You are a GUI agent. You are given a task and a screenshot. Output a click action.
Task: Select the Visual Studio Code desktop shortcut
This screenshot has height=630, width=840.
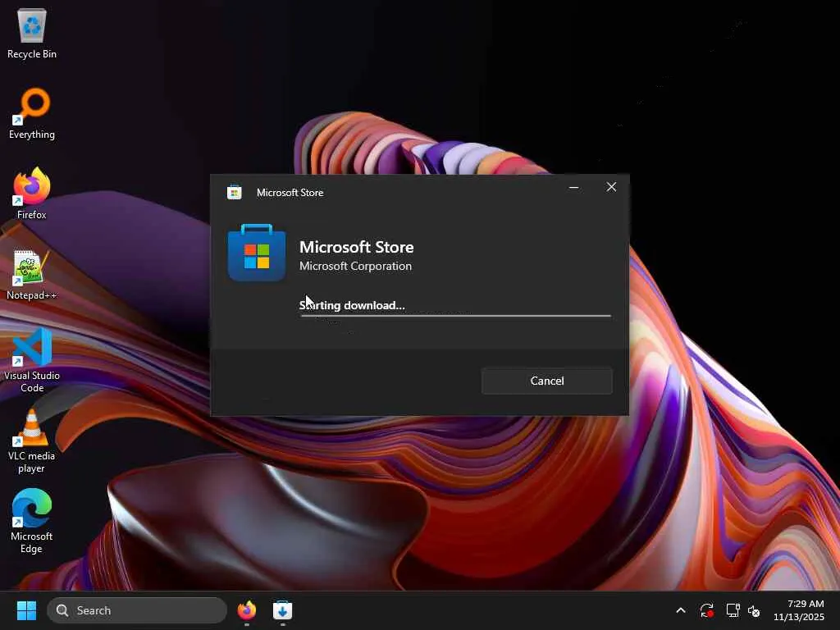click(x=32, y=361)
